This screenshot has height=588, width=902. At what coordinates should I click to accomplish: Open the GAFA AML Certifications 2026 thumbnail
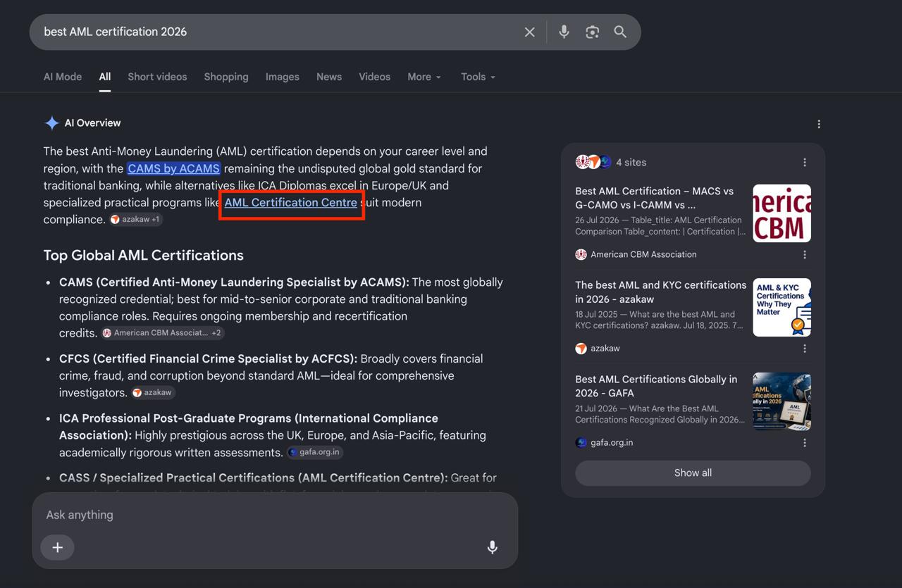pos(781,401)
